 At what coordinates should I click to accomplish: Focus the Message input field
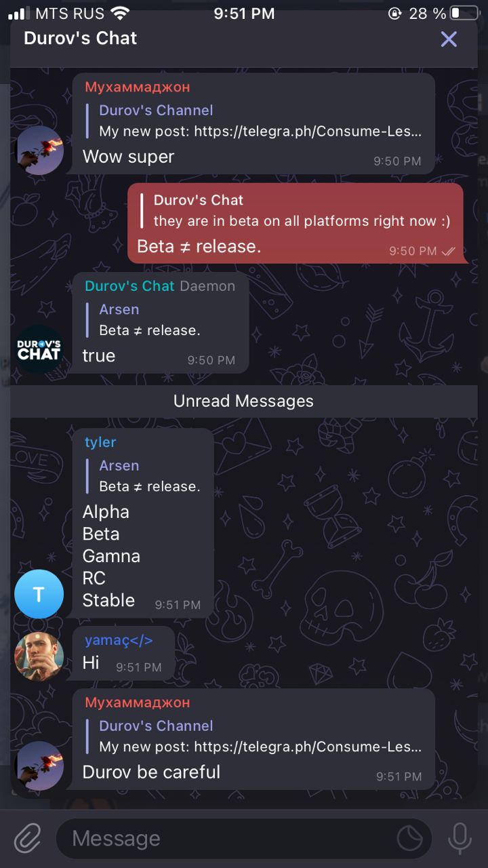[x=244, y=839]
